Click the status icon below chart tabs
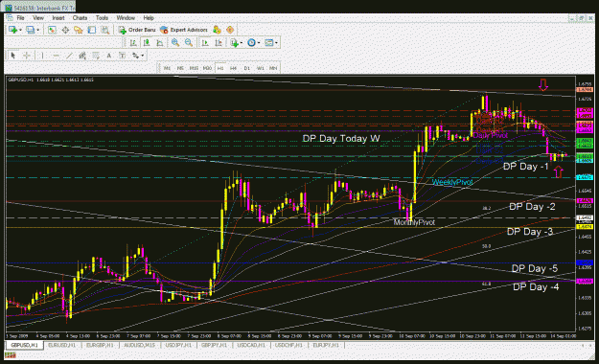The height and width of the screenshot is (364, 599). click(11, 355)
